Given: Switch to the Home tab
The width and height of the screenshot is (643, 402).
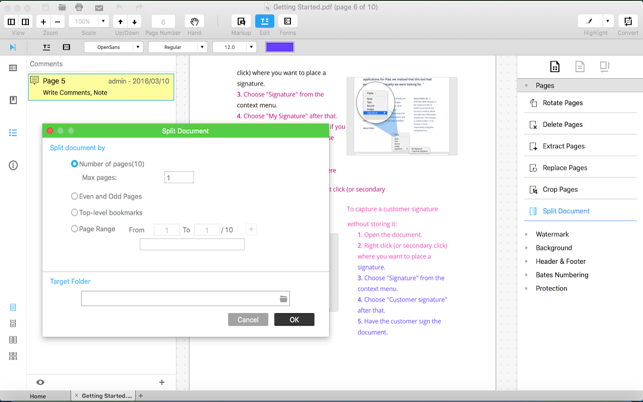Looking at the screenshot, I should click(37, 396).
